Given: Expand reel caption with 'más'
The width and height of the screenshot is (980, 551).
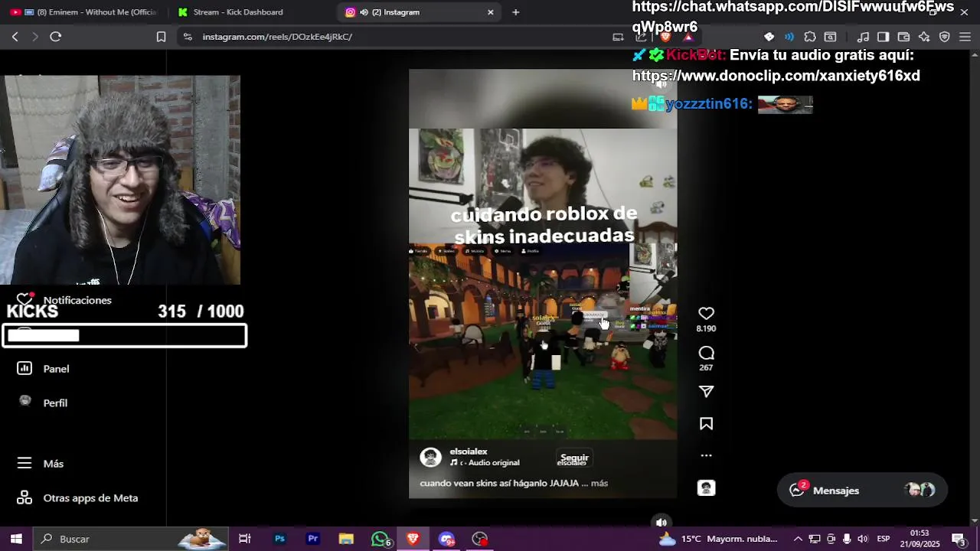Looking at the screenshot, I should point(599,484).
